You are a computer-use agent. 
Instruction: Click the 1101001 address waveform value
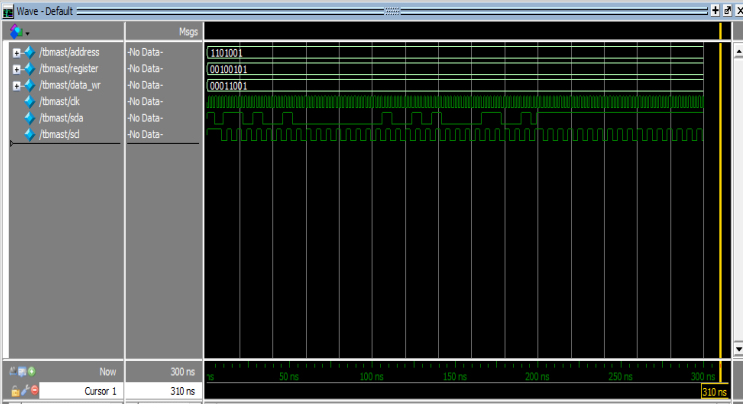pos(226,53)
